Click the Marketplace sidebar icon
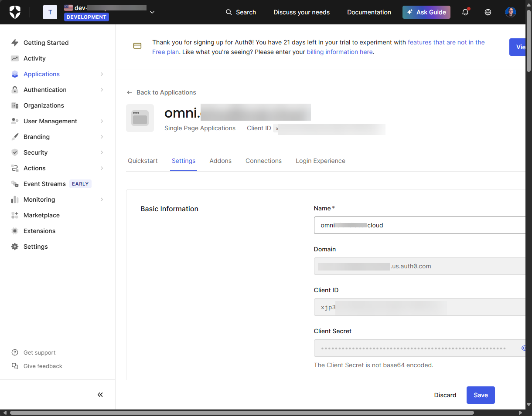This screenshot has width=532, height=416. 15,215
